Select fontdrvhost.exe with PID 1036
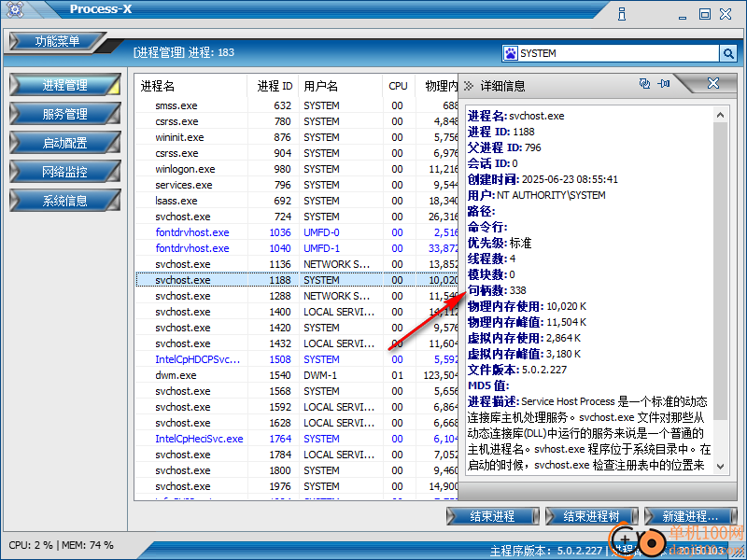The height and width of the screenshot is (560, 747). pos(296,232)
